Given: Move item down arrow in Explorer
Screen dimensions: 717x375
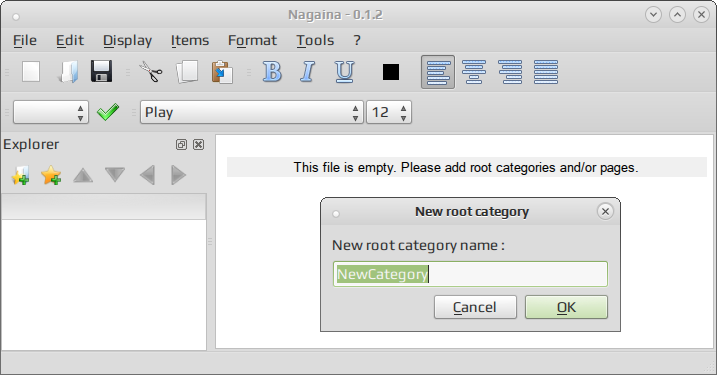Looking at the screenshot, I should click(115, 175).
